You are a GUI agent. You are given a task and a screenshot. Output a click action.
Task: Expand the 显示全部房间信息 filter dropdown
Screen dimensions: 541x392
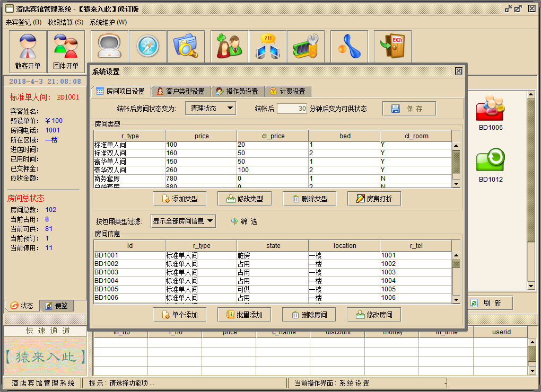(183, 221)
